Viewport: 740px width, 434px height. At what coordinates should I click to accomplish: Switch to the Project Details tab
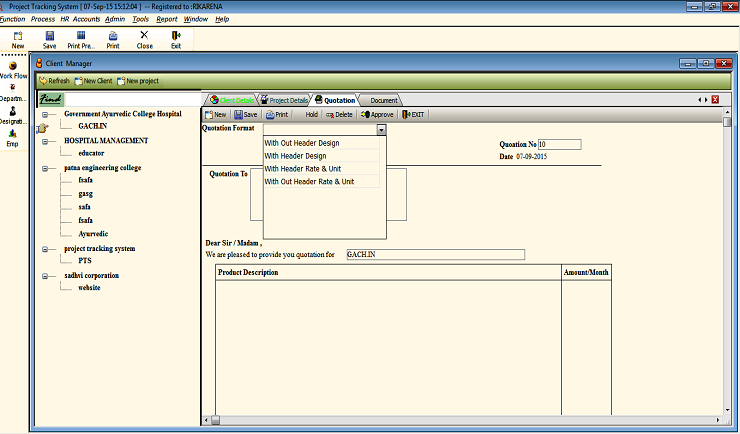[x=285, y=100]
